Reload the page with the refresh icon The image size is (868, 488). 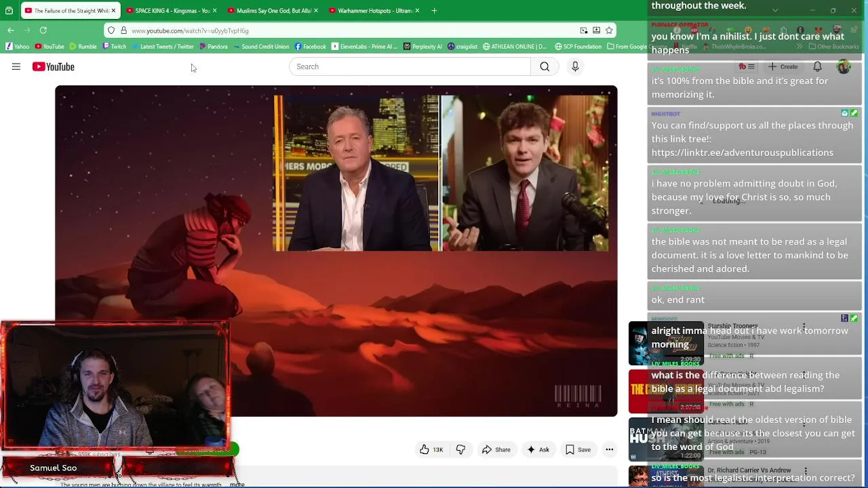pos(43,30)
